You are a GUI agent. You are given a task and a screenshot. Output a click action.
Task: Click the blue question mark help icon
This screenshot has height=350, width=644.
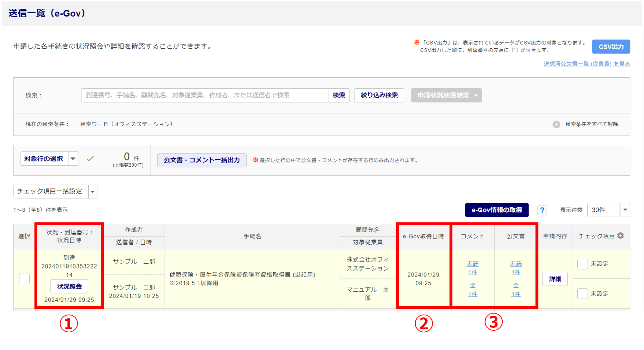[542, 210]
